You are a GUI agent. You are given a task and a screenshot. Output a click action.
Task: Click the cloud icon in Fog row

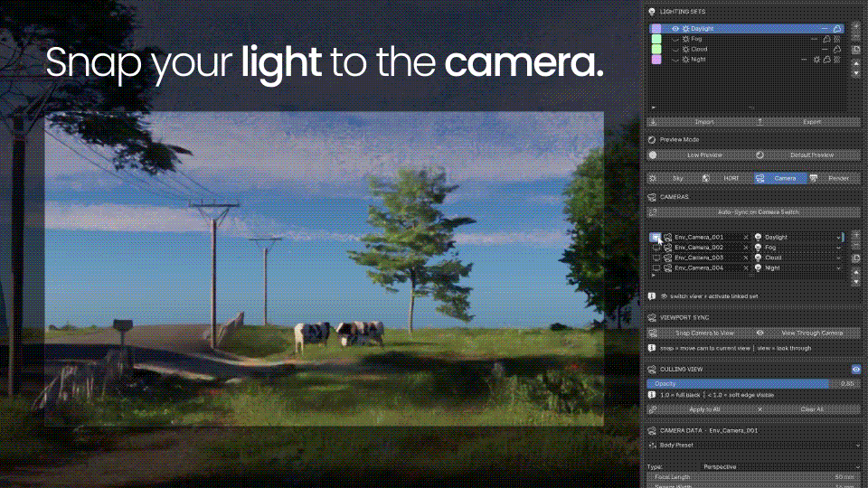(826, 39)
